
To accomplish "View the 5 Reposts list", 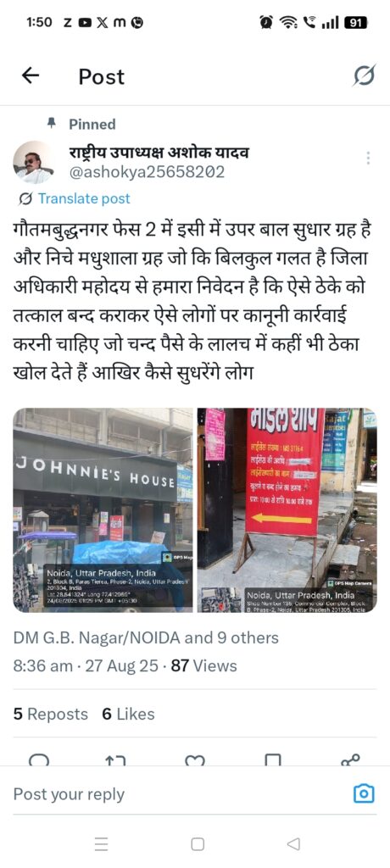I will (50, 714).
